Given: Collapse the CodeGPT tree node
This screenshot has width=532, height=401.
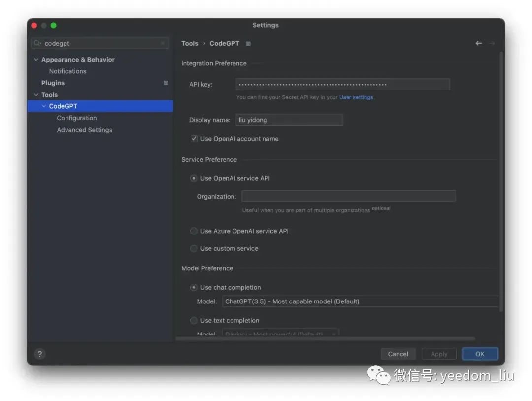Looking at the screenshot, I should (44, 106).
